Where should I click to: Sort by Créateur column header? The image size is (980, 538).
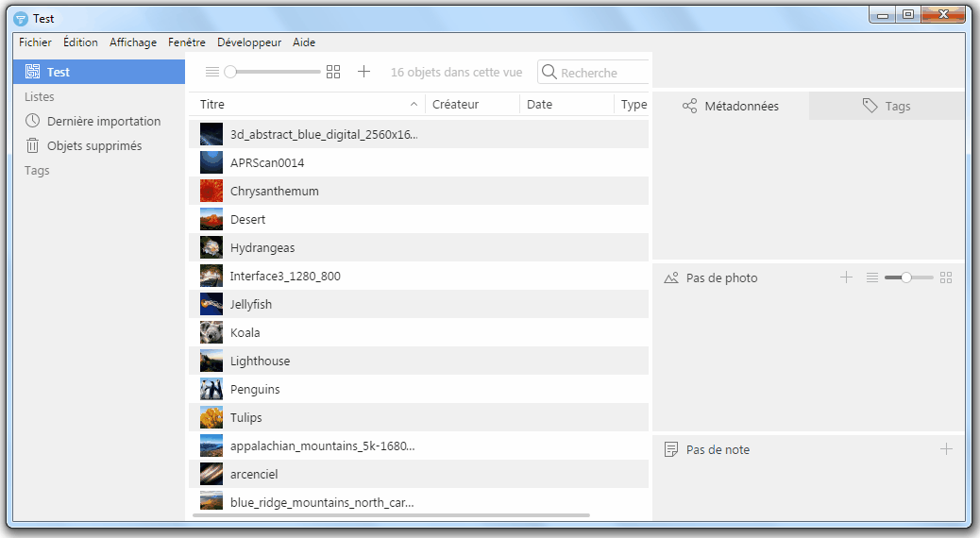coord(472,105)
